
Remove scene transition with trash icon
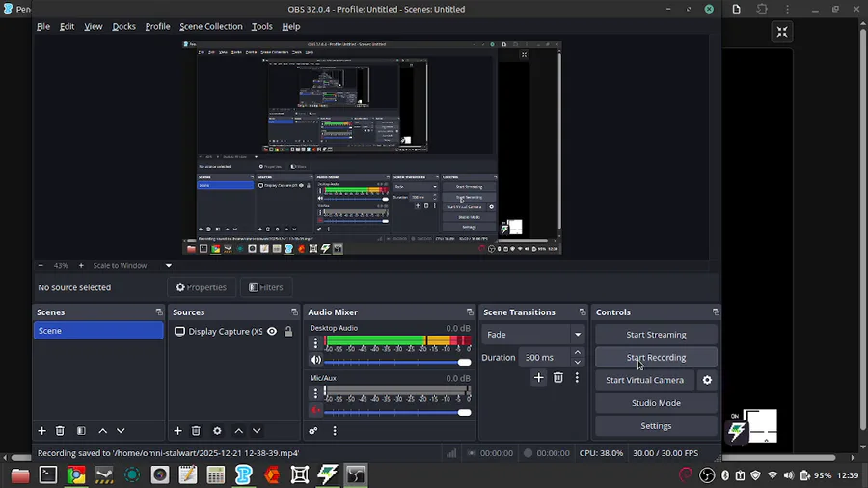[558, 377]
